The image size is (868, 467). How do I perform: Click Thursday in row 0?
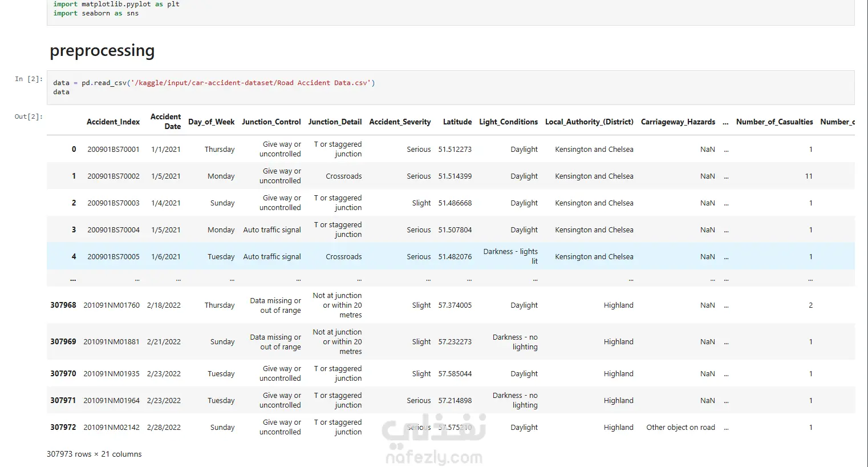click(220, 149)
